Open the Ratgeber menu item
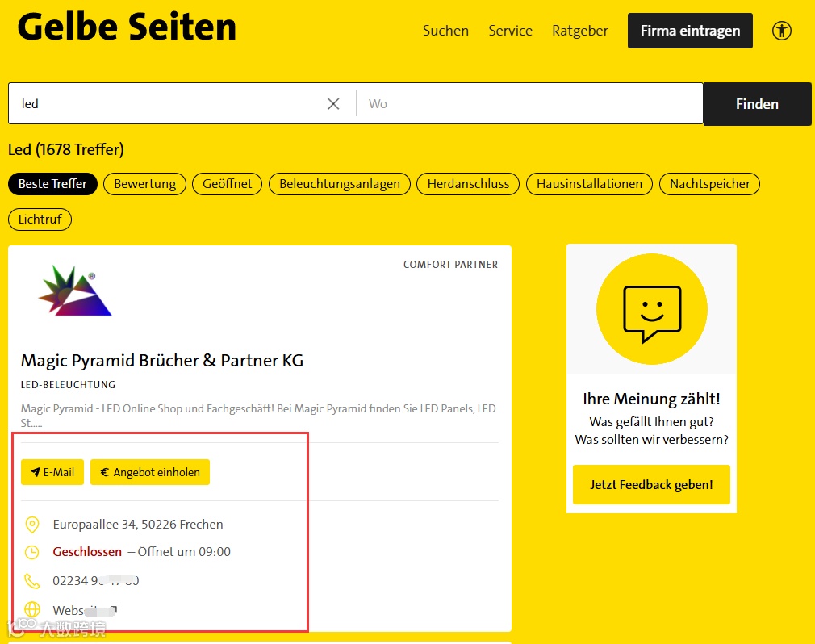815x644 pixels. coord(580,31)
